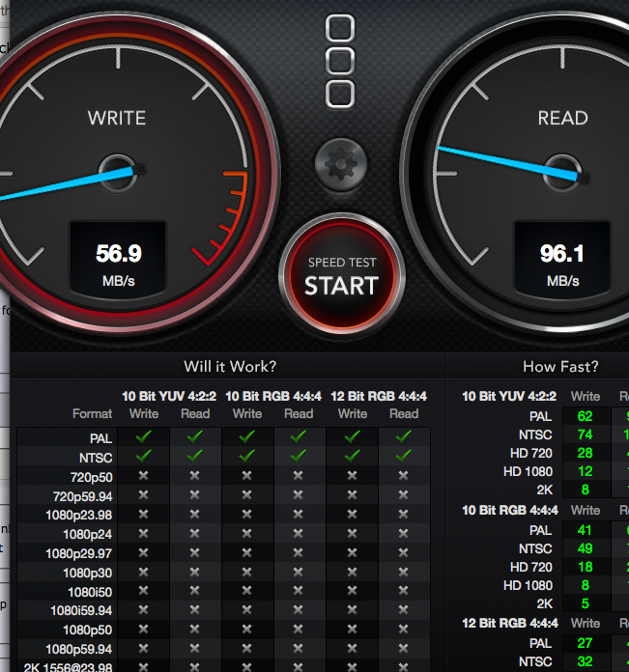Click How Fast 10 Bit RGB NTSC value 49

point(585,548)
